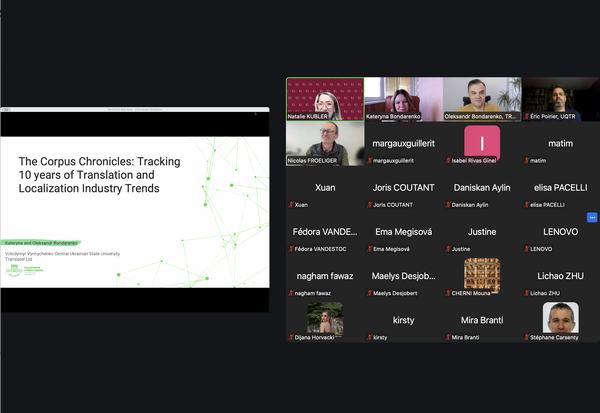The height and width of the screenshot is (413, 600).
Task: Click the muted mic icon beside LENOVO label
Action: point(526,248)
